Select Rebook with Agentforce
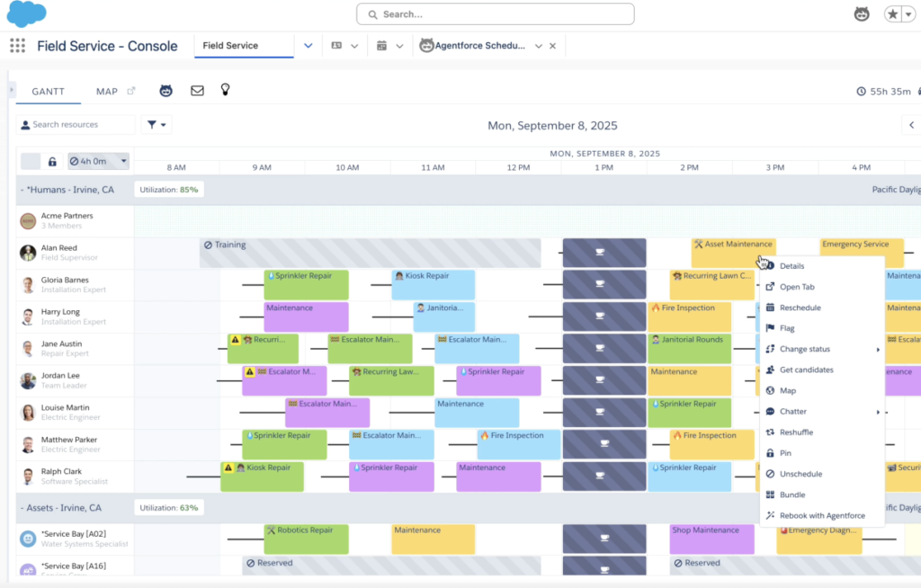The height and width of the screenshot is (588, 921). [x=822, y=516]
